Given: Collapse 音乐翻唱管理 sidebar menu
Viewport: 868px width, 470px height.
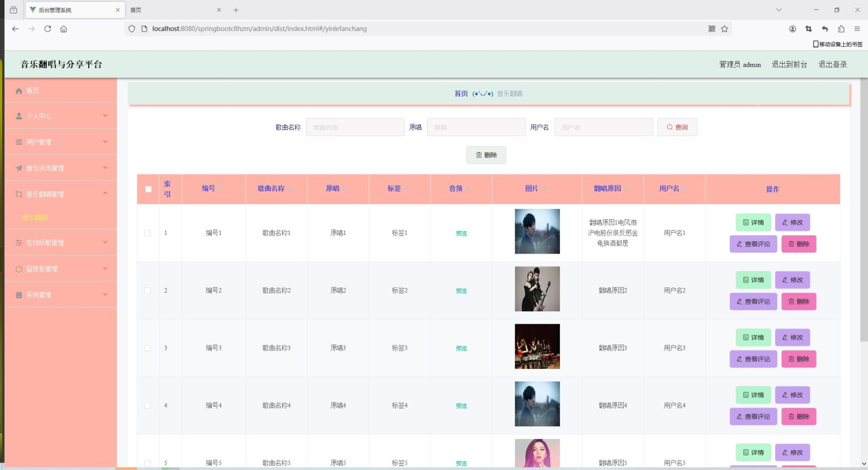Looking at the screenshot, I should (x=61, y=194).
